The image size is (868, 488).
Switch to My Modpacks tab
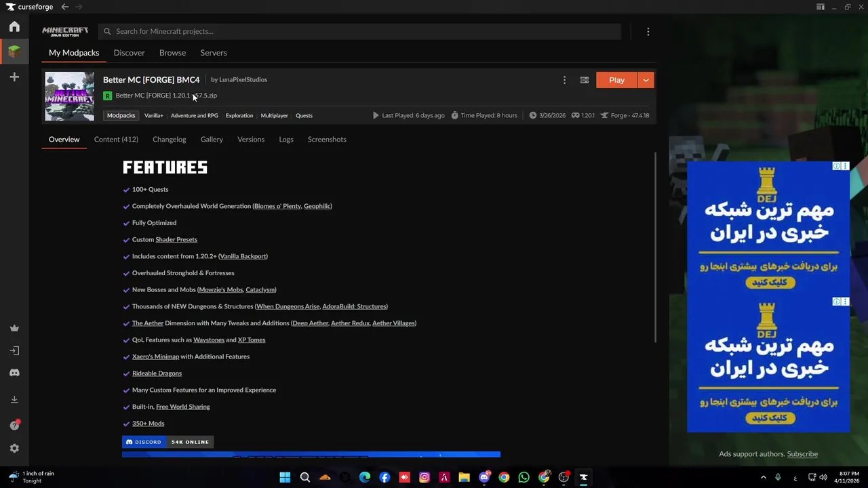coord(74,53)
